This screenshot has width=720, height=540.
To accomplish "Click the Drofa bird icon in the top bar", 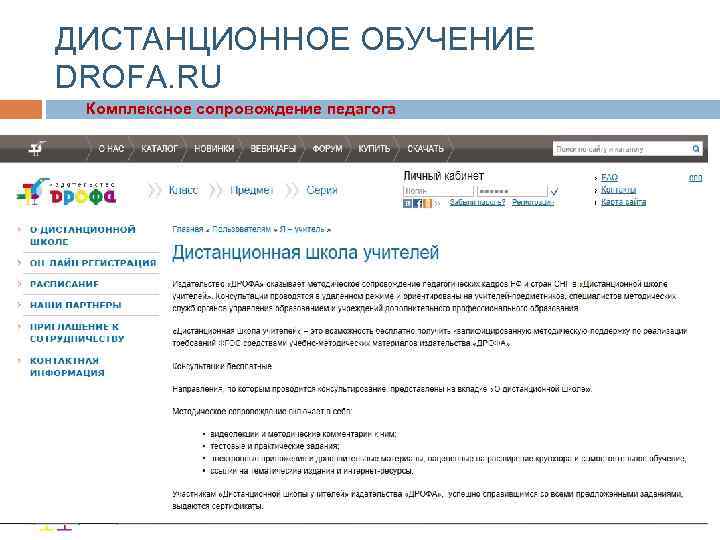I will coord(37,148).
